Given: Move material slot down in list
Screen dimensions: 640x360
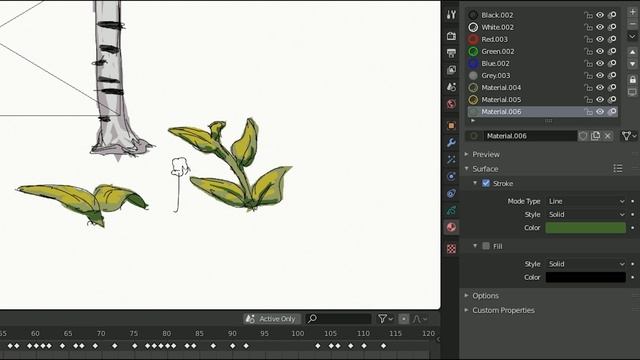Looking at the screenshot, I should tap(632, 64).
